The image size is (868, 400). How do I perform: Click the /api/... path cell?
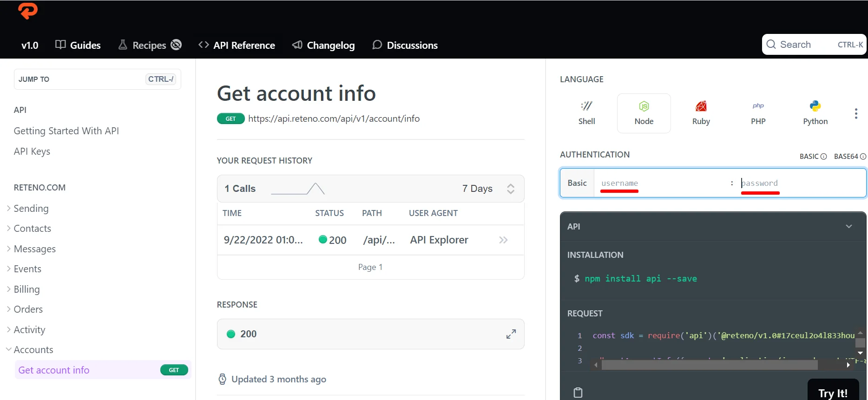[379, 240]
